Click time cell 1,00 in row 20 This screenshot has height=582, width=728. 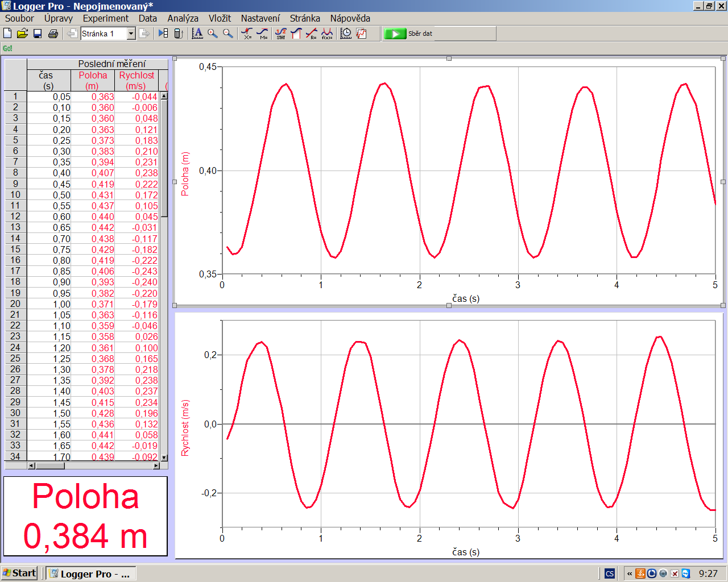pos(49,304)
